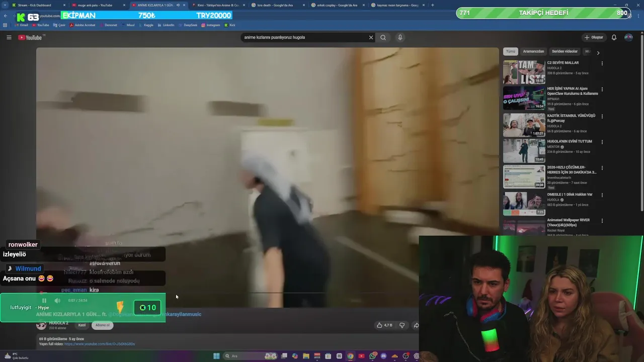This screenshot has height=362, width=644.
Task: Open options for HER İŞİNİ YAPAN AI Ajanı video
Action: 602,89
